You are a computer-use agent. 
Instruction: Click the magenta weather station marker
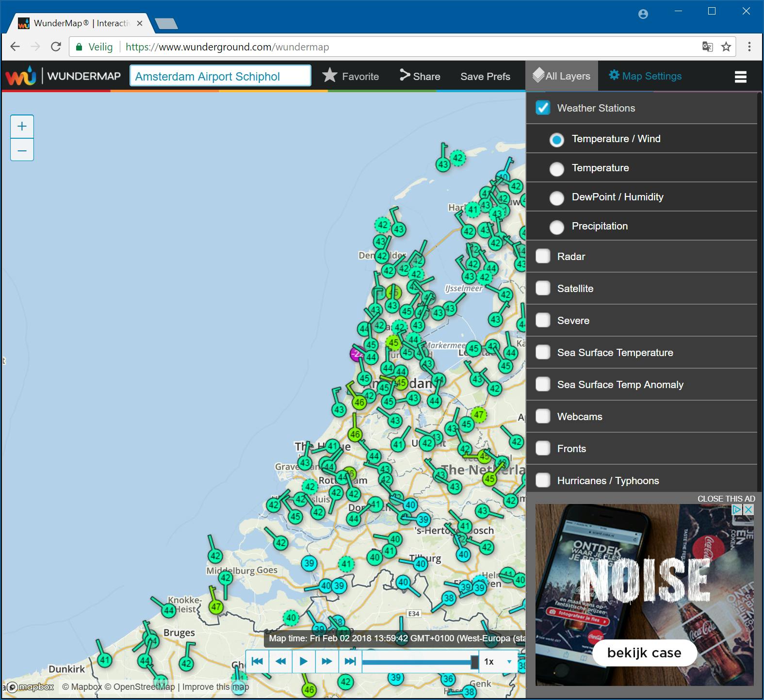357,354
